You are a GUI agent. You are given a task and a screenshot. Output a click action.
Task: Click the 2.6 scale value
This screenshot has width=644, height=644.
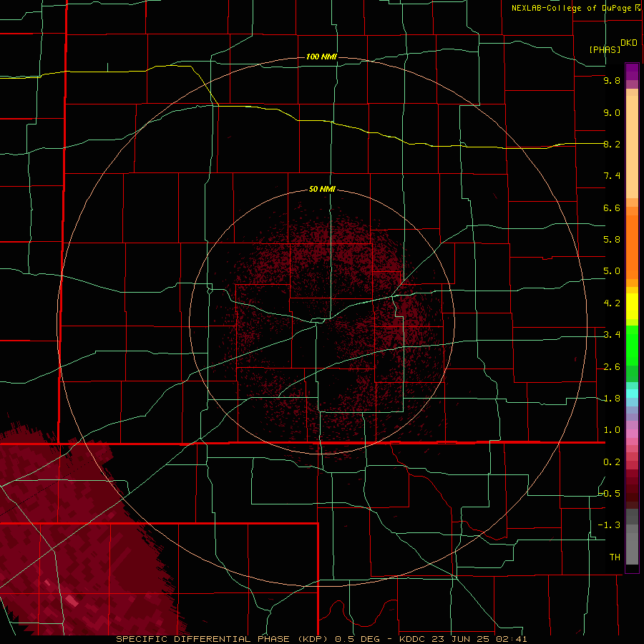612,367
